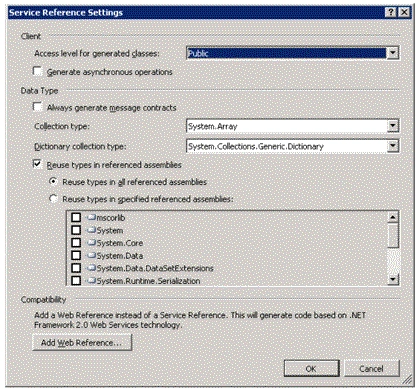This screenshot has width=417, height=389.
Task: Click the assembly list scroll down arrow
Action: point(393,279)
